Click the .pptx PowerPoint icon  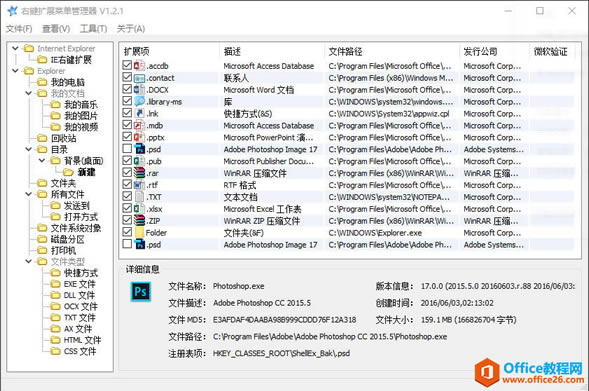139,137
